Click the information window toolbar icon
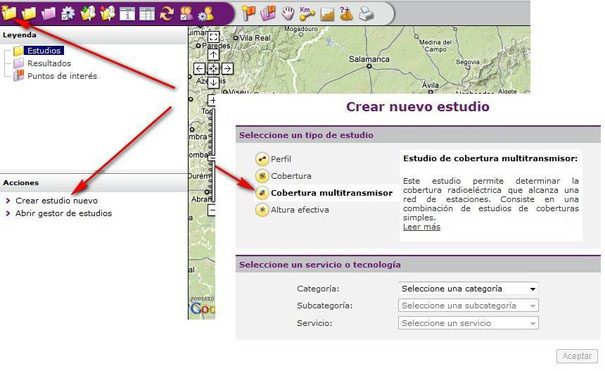This screenshot has width=605, height=371. coord(127,13)
